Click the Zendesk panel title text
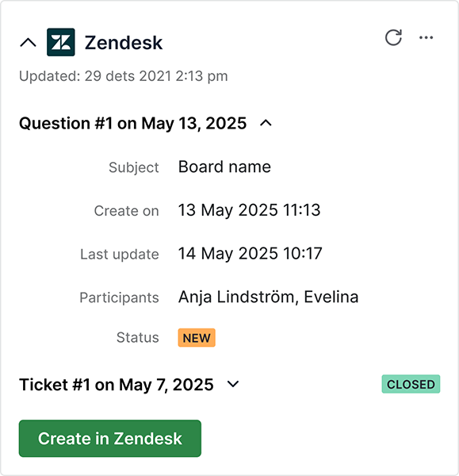Image resolution: width=459 pixels, height=476 pixels. click(124, 43)
